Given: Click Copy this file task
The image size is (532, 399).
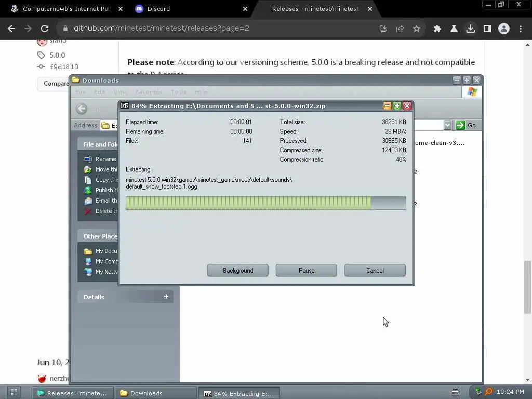Looking at the screenshot, I should pyautogui.click(x=101, y=180).
